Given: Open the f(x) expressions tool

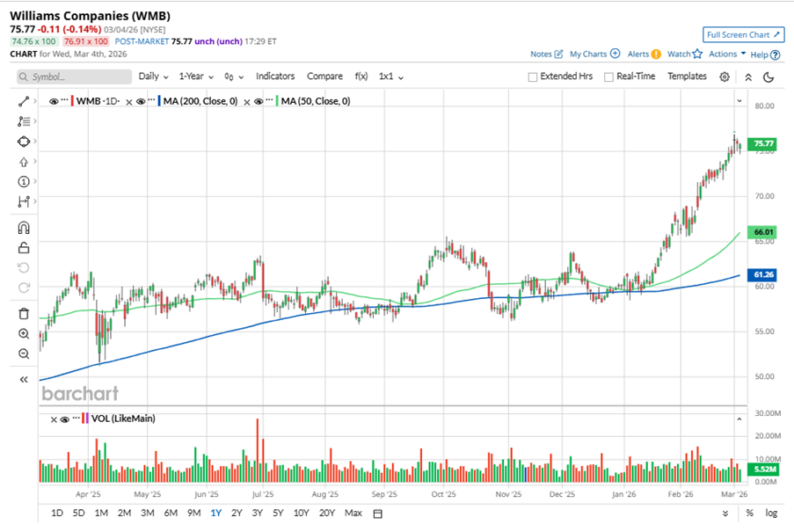Looking at the screenshot, I should [x=361, y=77].
